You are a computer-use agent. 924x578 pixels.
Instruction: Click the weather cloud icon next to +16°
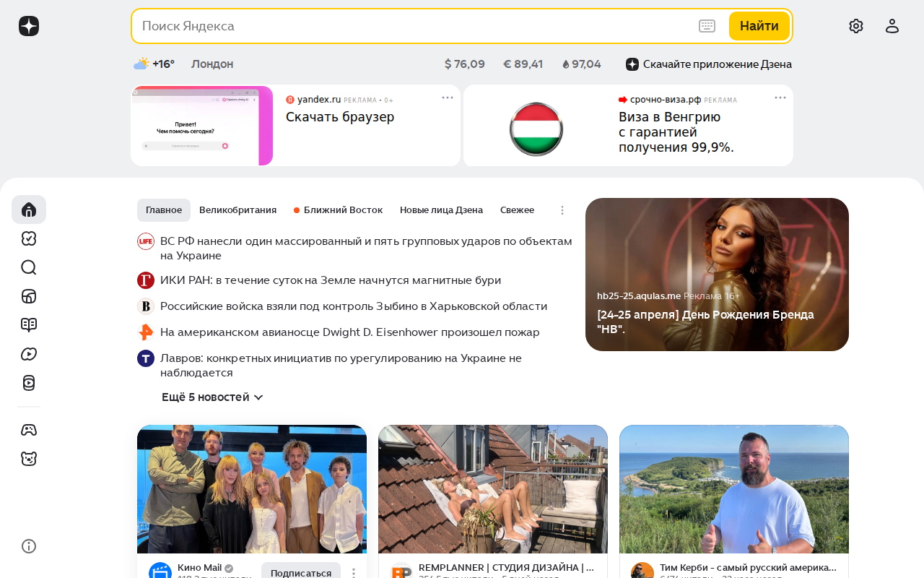[141, 64]
